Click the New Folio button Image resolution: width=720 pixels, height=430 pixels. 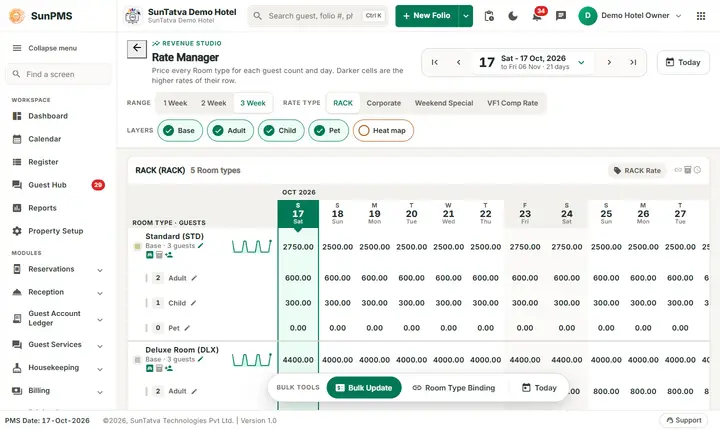tap(427, 16)
